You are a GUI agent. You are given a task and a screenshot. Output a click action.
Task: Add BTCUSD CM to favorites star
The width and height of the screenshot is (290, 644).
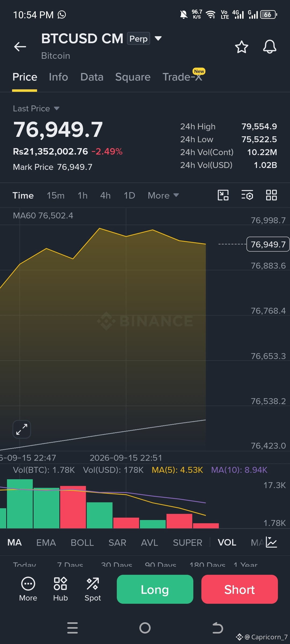pyautogui.click(x=242, y=47)
